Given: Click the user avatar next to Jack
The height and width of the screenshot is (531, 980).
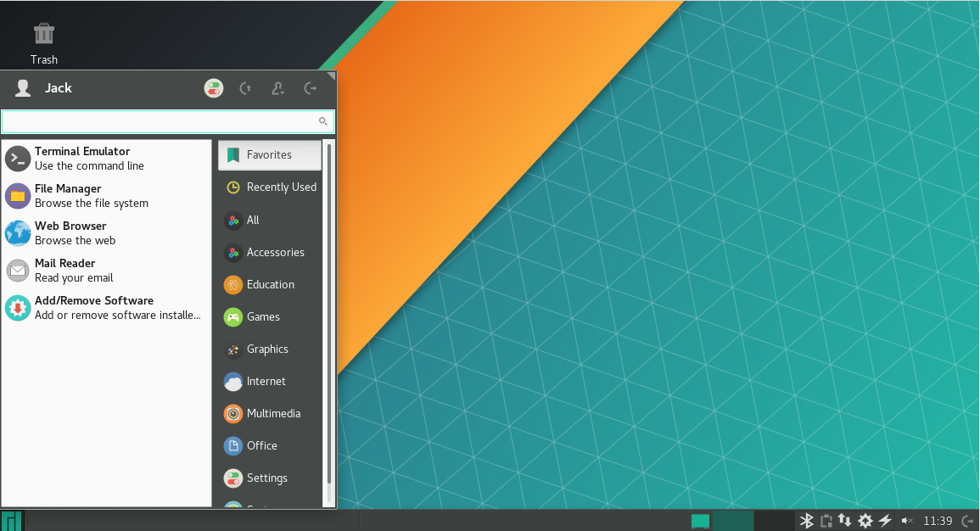Looking at the screenshot, I should pyautogui.click(x=21, y=88).
